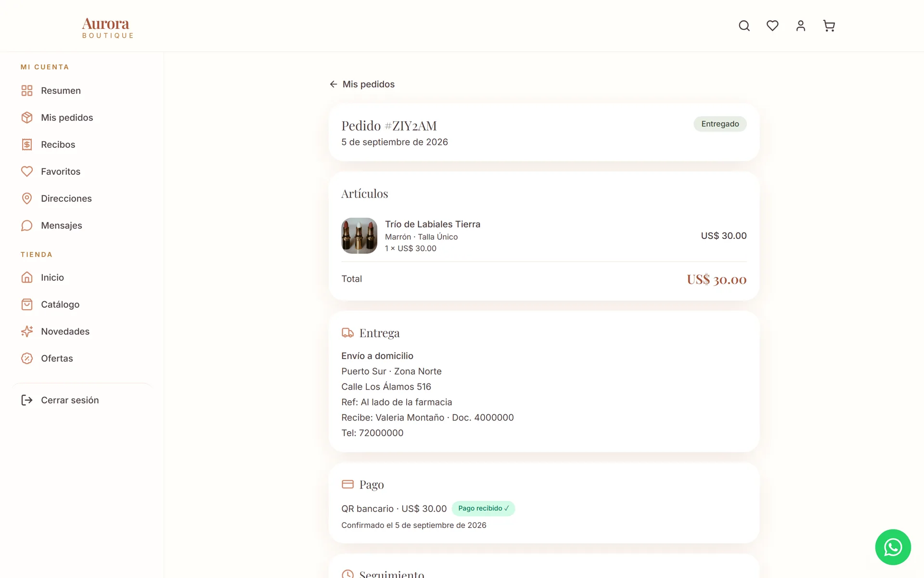Image resolution: width=924 pixels, height=578 pixels.
Task: Open the shopping cart icon
Action: [x=829, y=26]
